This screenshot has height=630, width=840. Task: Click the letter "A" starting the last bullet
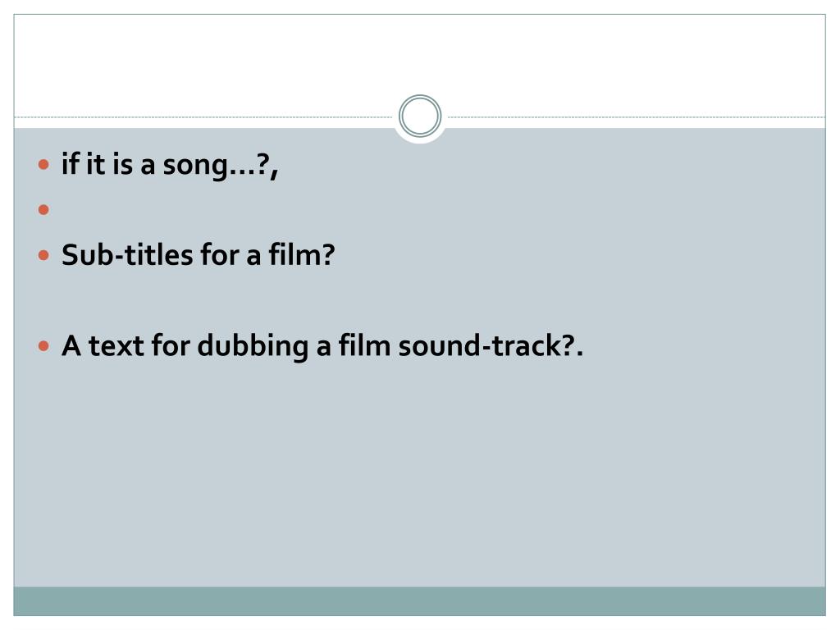point(71,346)
